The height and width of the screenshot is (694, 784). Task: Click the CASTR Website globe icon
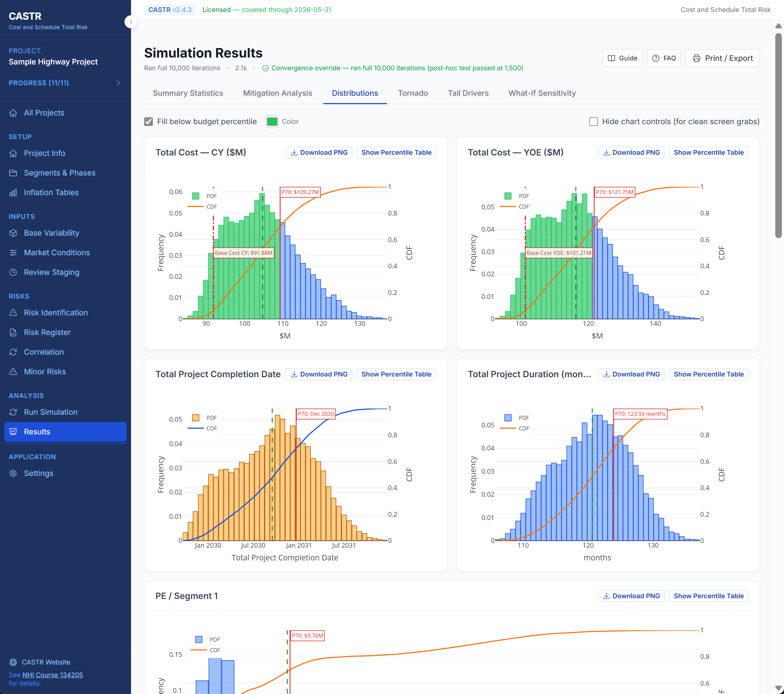14,662
